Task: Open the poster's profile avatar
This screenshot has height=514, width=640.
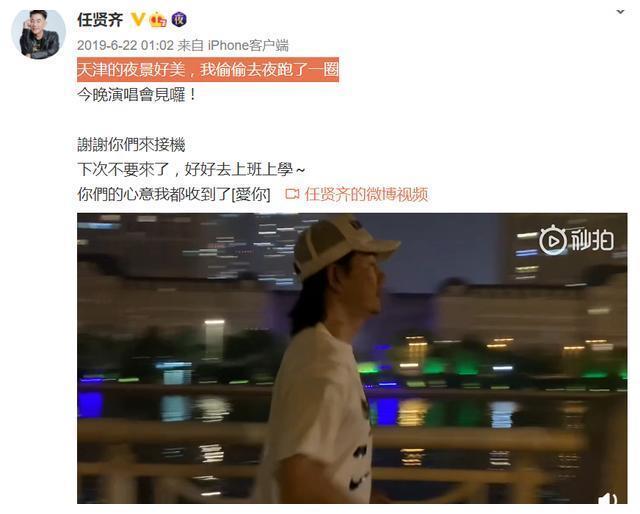Action: (x=38, y=34)
